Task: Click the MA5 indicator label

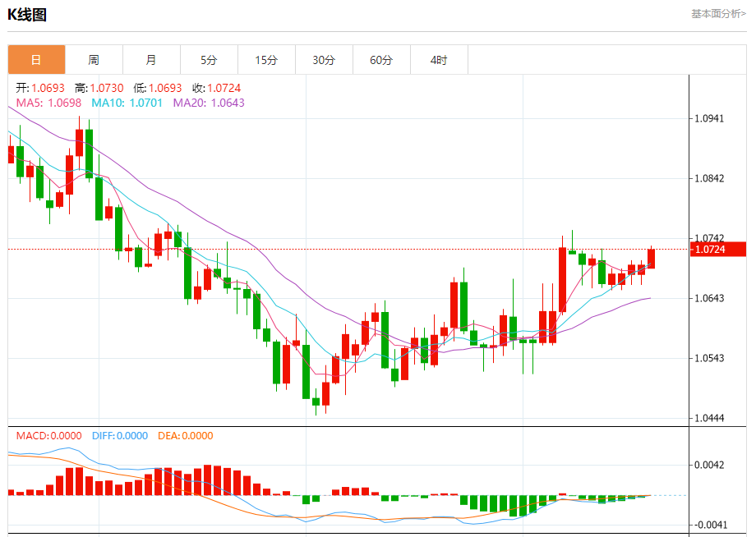Action: 48,103
